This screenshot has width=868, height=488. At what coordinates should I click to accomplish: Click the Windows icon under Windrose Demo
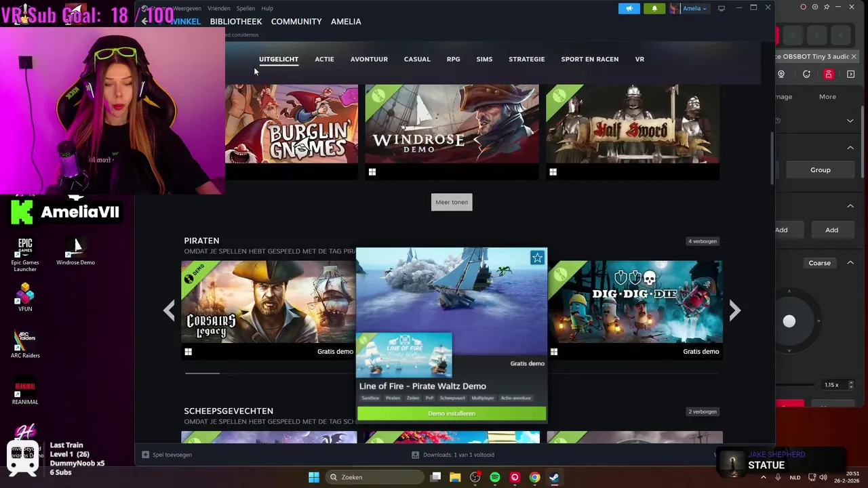tap(372, 172)
